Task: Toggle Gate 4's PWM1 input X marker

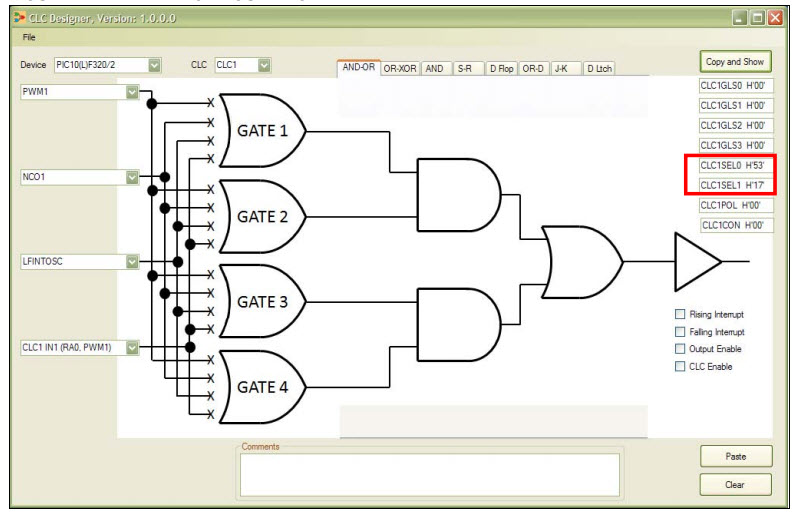Action: click(210, 360)
